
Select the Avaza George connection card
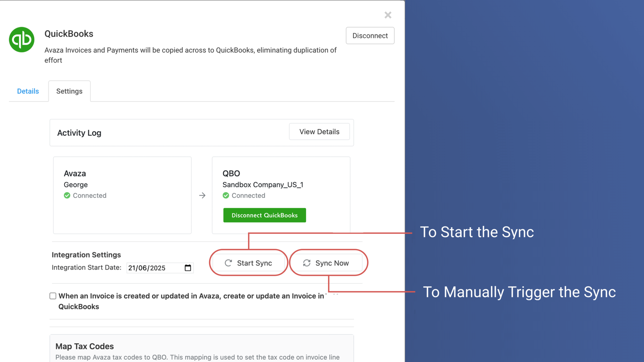(122, 195)
